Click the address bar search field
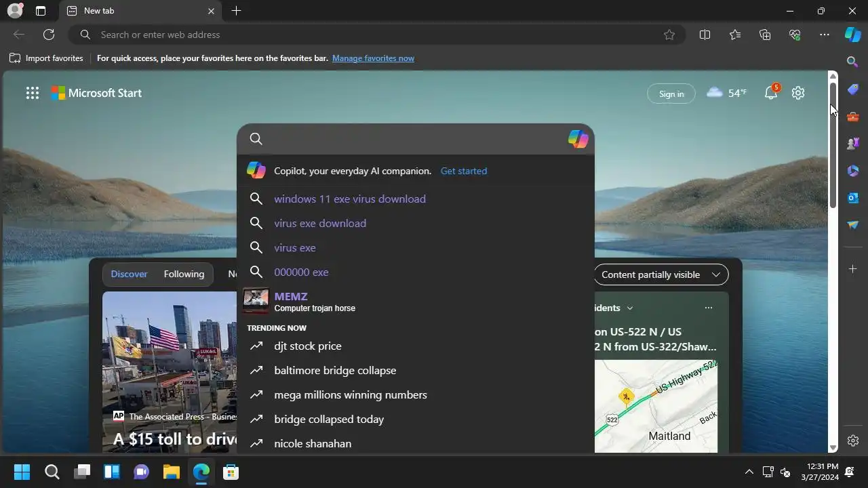This screenshot has height=488, width=868. point(376,35)
